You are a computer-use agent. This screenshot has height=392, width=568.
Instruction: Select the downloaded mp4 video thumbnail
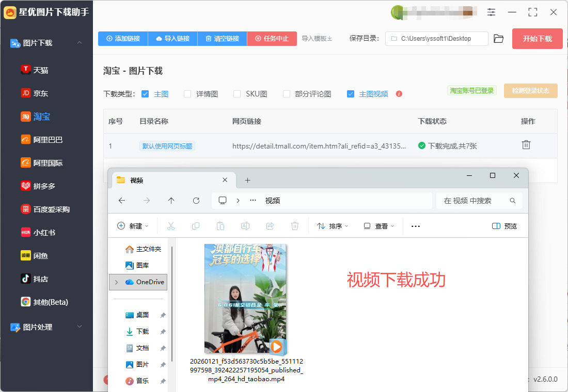[246, 299]
